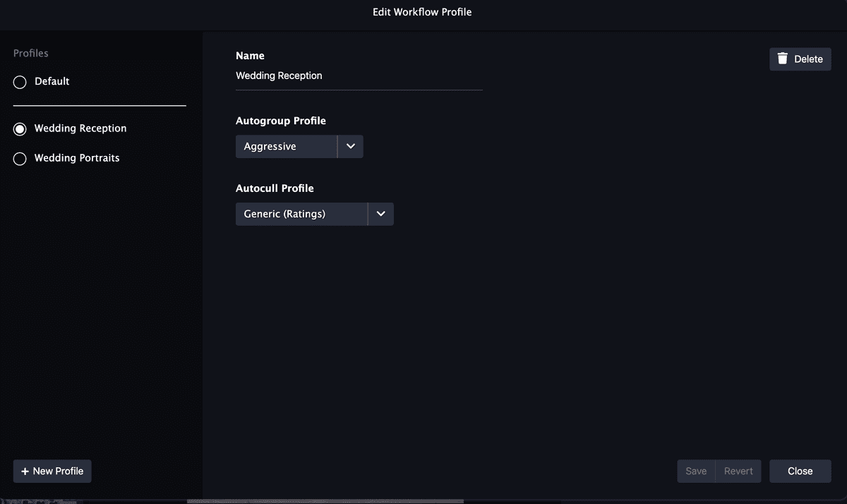
Task: Choose the Wedding Portraits radio button
Action: 20,159
